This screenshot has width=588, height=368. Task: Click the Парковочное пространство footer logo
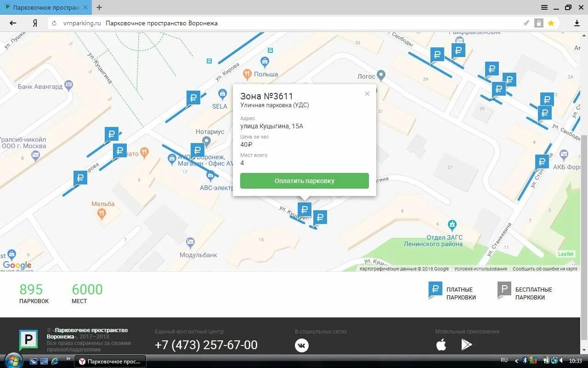click(28, 340)
